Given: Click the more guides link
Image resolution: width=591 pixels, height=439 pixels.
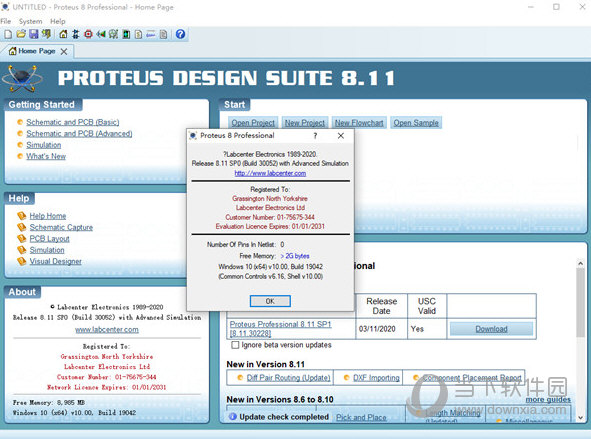Looking at the screenshot, I should 548,399.
